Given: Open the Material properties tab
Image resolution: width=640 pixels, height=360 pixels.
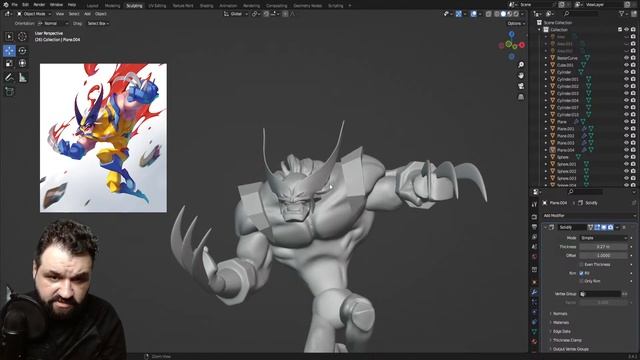Looking at the screenshot, I should [x=534, y=341].
